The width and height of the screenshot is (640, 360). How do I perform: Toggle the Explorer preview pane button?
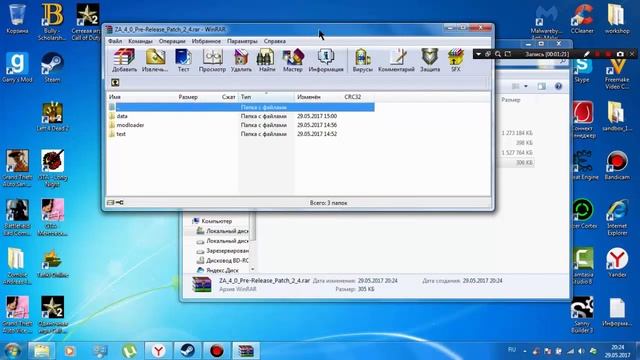tap(542, 86)
